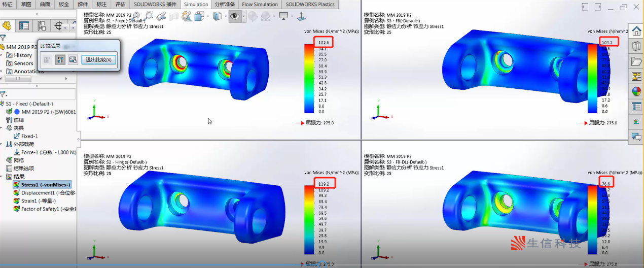This screenshot has height=268, width=644.
Task: Open View Orientation dropdown arrow
Action: pos(208,16)
